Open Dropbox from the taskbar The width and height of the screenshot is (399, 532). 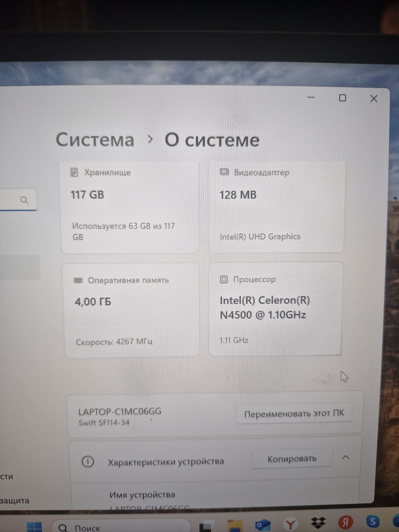point(318,522)
